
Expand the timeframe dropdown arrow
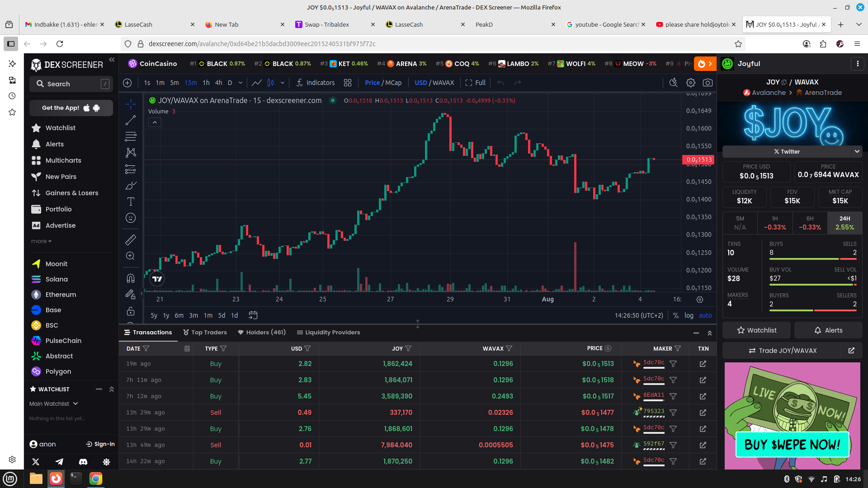click(241, 83)
